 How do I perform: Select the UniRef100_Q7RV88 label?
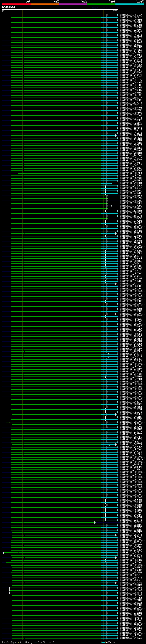[131, 193]
